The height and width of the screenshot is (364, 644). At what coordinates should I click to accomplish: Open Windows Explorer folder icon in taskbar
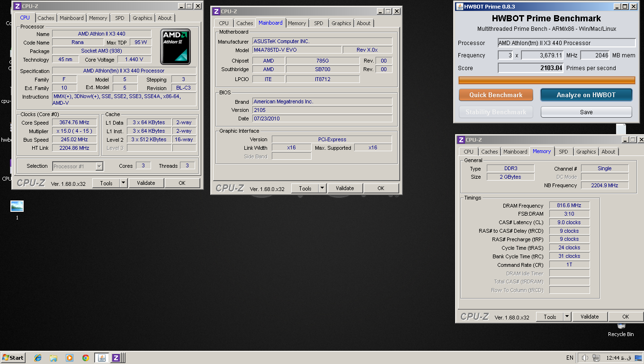click(x=54, y=358)
